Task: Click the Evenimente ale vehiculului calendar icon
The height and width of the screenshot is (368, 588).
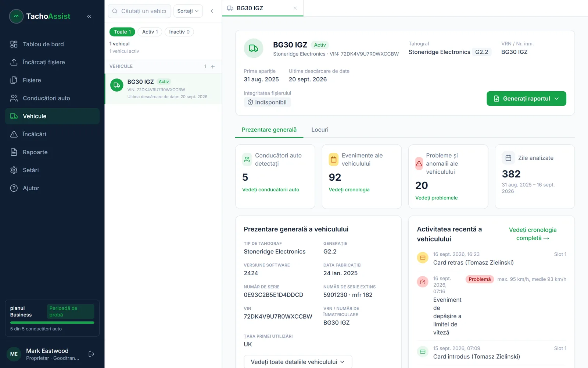Action: click(334, 160)
